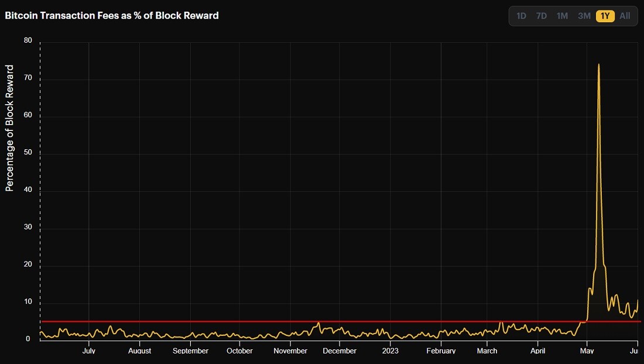Select the 1D time range

pos(521,16)
